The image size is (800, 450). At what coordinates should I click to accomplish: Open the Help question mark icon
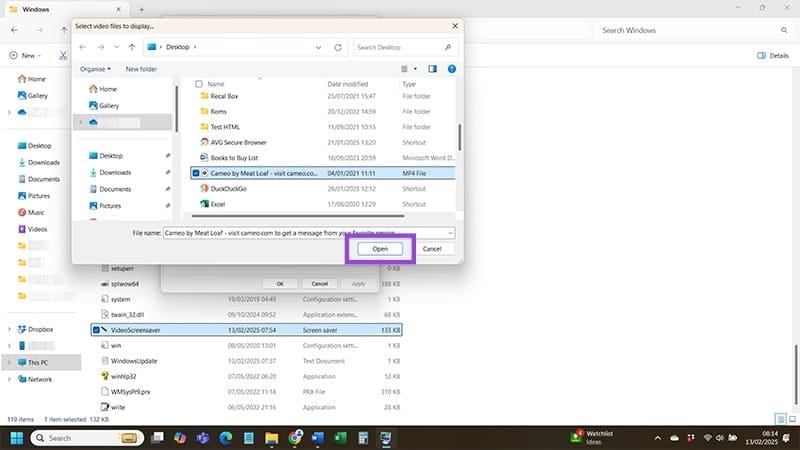[x=452, y=69]
